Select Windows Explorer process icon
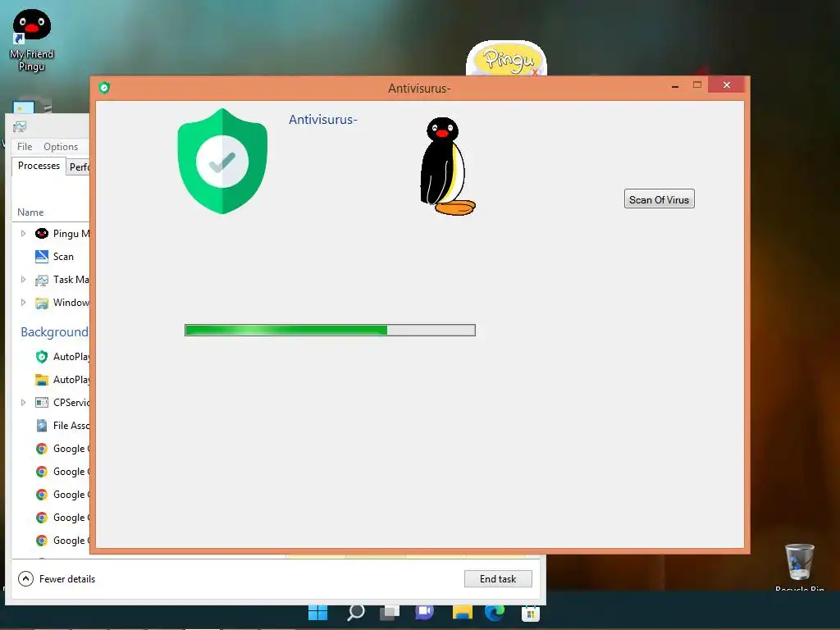This screenshot has height=630, width=840. (x=42, y=303)
